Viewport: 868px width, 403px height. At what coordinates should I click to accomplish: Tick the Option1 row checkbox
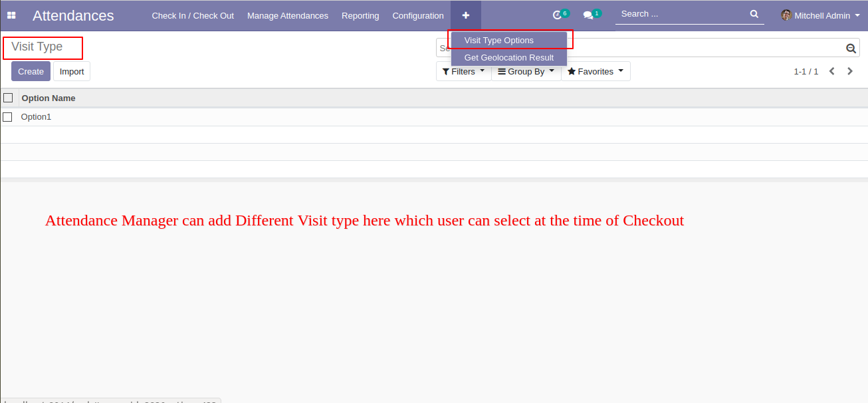[x=7, y=117]
